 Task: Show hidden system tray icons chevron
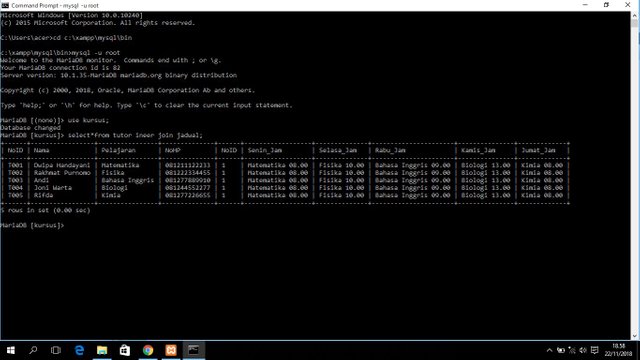coord(549,350)
